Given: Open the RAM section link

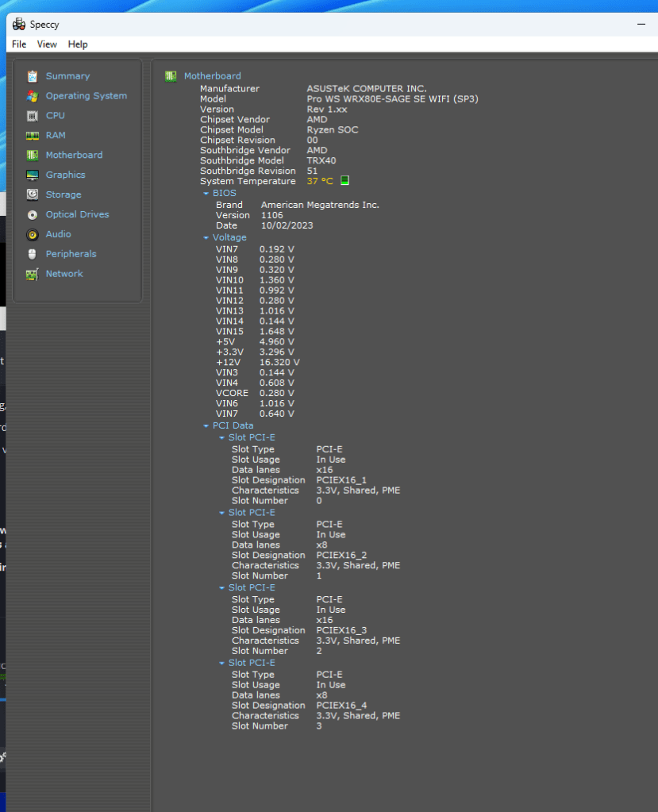Looking at the screenshot, I should point(56,135).
